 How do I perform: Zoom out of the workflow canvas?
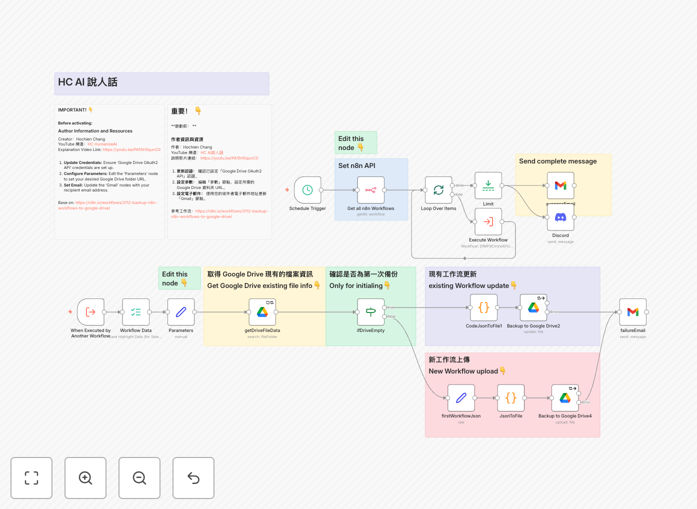pos(139,478)
